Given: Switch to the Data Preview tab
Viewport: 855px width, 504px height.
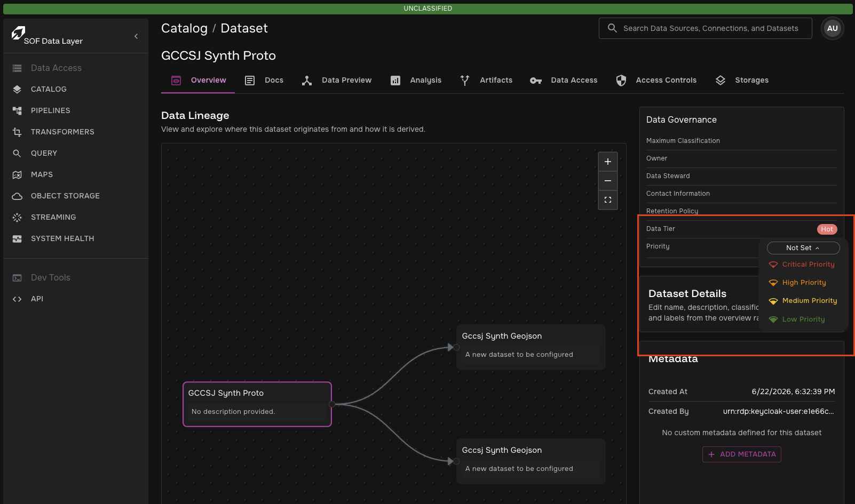Looking at the screenshot, I should pos(336,81).
